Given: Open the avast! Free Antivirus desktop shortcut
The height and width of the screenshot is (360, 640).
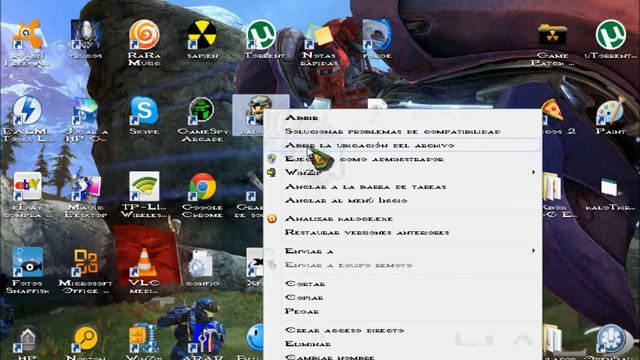Looking at the screenshot, I should click(27, 36).
